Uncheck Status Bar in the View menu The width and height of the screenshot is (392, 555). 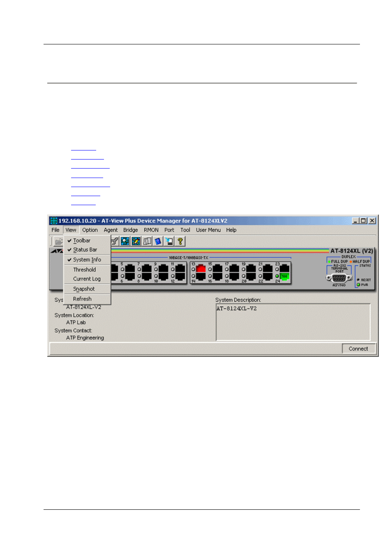click(87, 250)
